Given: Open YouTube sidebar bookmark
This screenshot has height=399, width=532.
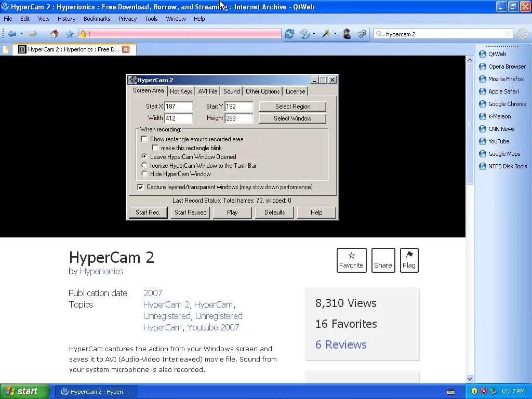Looking at the screenshot, I should tap(494, 141).
